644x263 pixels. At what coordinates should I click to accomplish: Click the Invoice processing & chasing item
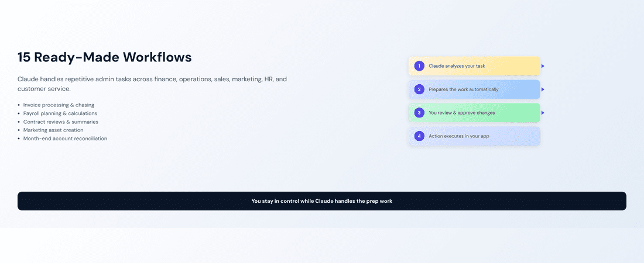(59, 105)
